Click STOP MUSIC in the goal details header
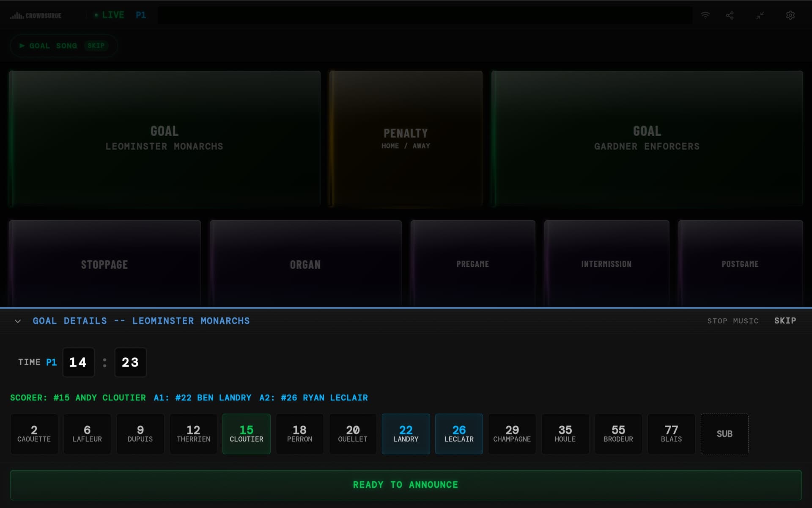The image size is (812, 508). (x=733, y=321)
